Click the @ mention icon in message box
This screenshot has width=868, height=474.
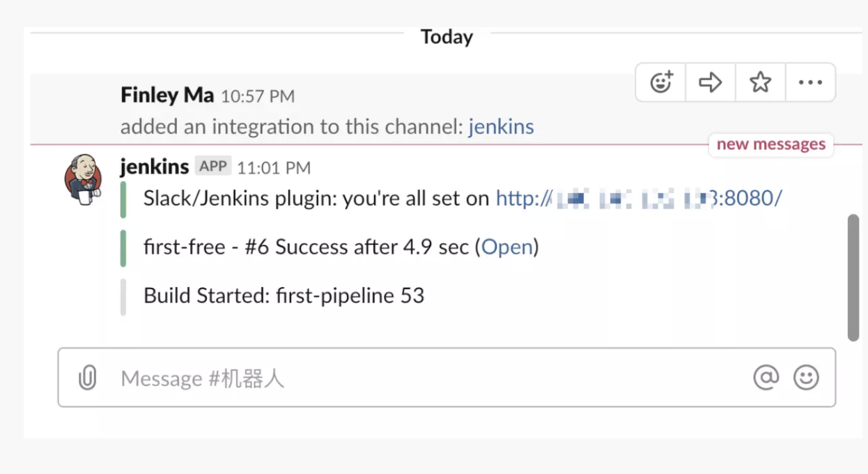[766, 378]
